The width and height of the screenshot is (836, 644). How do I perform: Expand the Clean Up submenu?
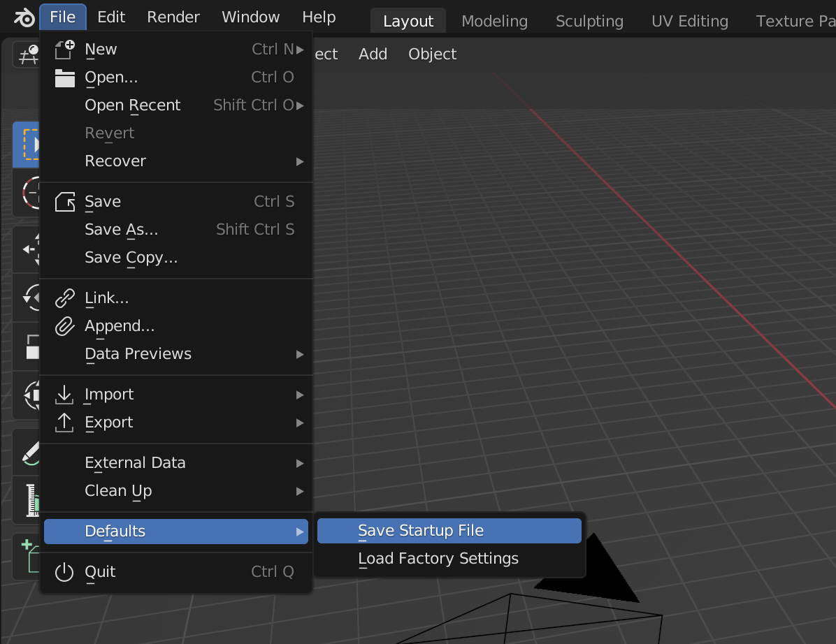point(300,491)
